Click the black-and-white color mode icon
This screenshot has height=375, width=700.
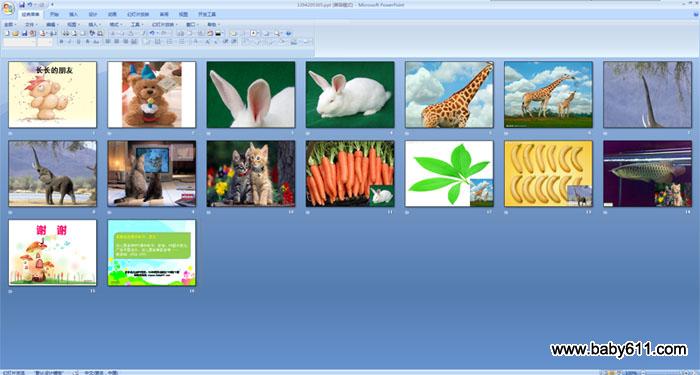pyautogui.click(x=218, y=33)
